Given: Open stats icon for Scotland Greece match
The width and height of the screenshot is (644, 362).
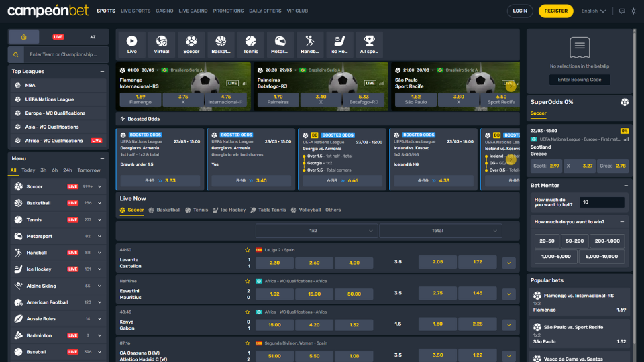Looking at the screenshot, I should 627,139.
